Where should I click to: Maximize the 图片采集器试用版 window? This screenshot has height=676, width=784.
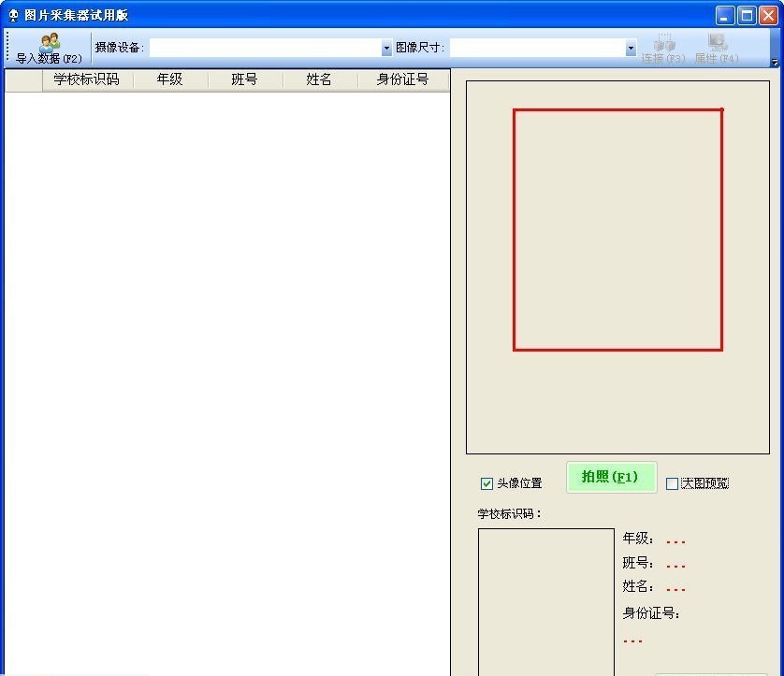[747, 16]
